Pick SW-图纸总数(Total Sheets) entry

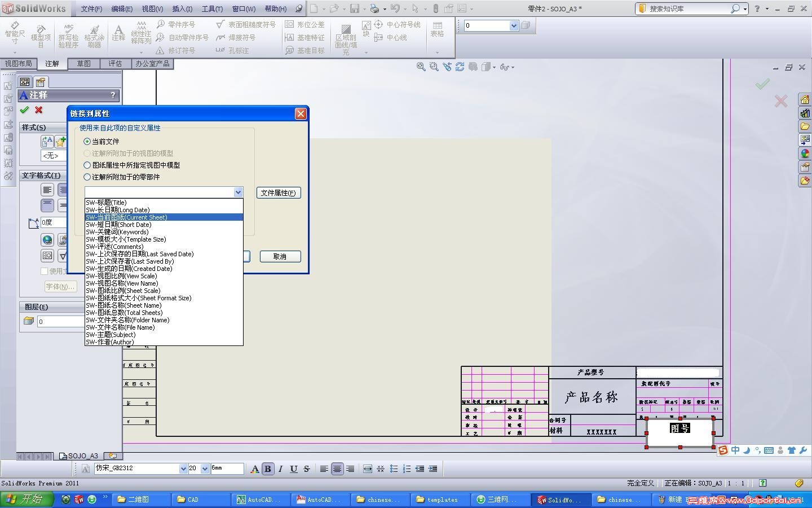point(164,313)
